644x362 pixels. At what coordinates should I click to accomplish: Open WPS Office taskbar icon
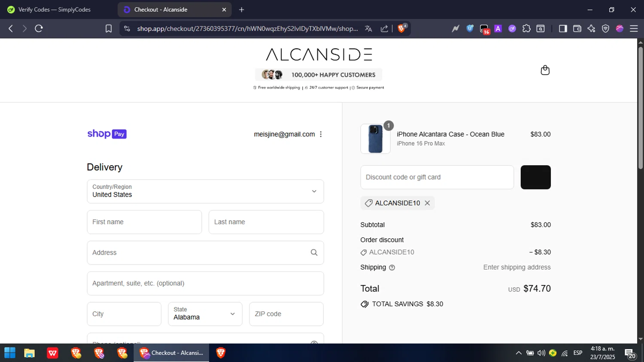coord(52,353)
